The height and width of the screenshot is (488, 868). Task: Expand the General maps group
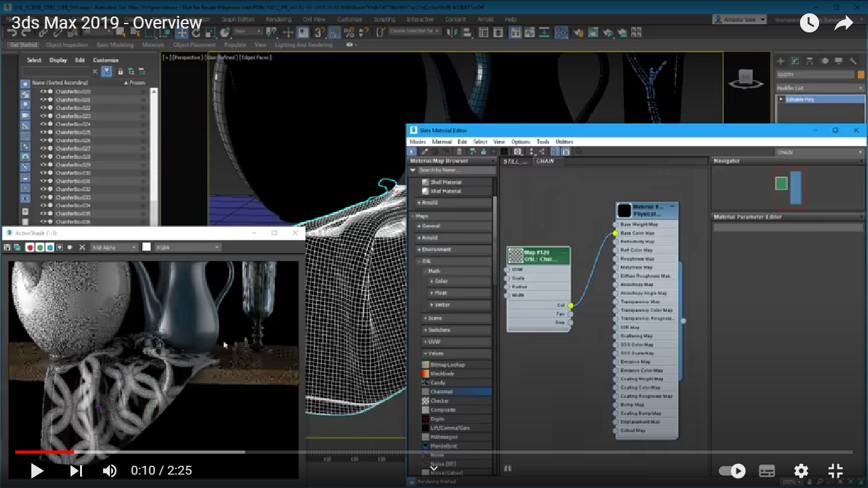pos(454,226)
